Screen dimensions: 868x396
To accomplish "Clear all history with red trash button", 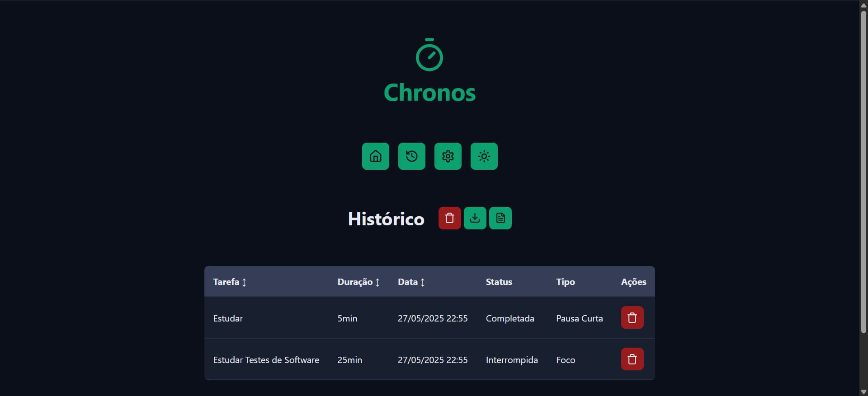I will (x=449, y=218).
